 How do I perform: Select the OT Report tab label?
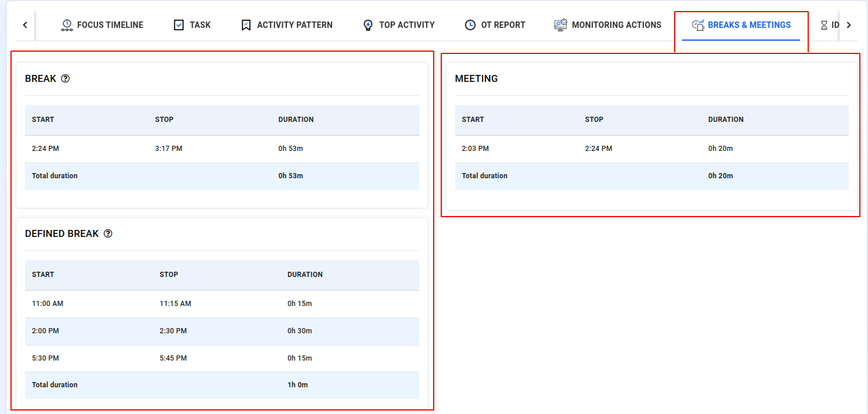(x=503, y=25)
